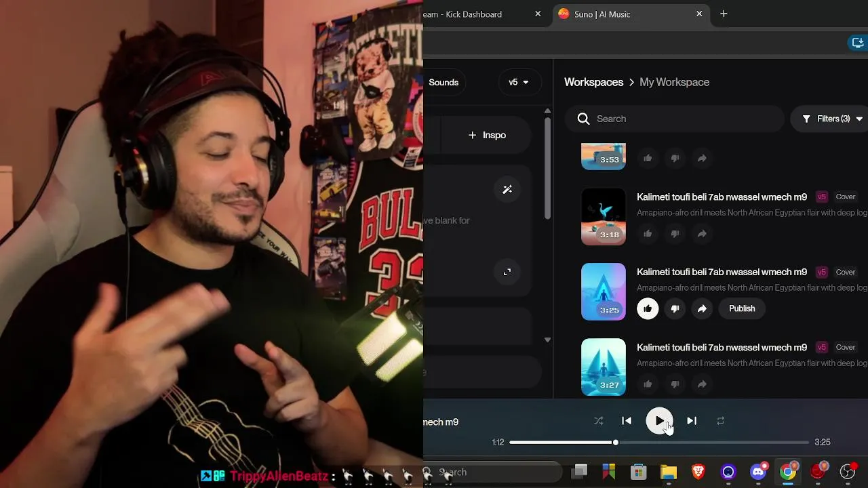Click the create panel scrollbar thumb

click(547, 168)
